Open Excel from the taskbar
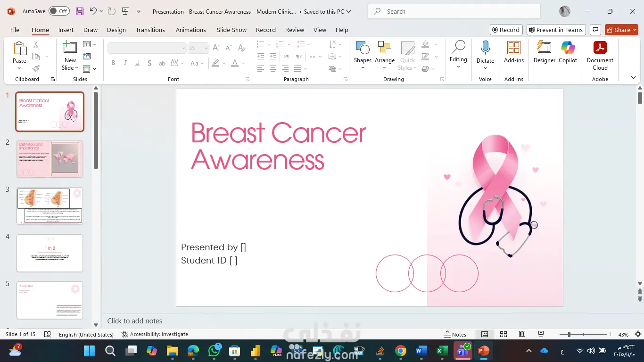This screenshot has height=362, width=644. 442,351
